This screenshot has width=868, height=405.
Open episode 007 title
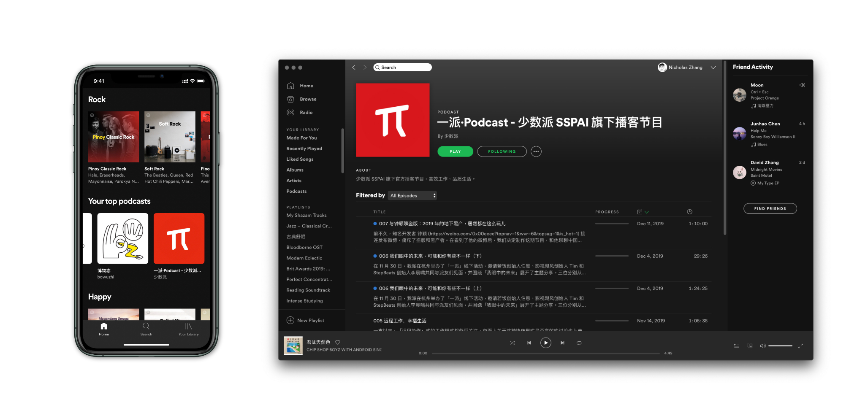[442, 224]
